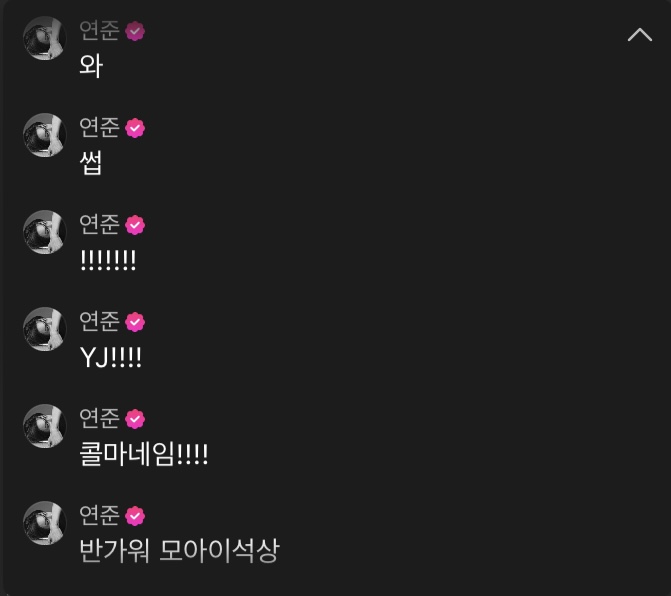The image size is (671, 596).
Task: Click verified badge above the '콜마네임!!!!' message
Action: (135, 419)
